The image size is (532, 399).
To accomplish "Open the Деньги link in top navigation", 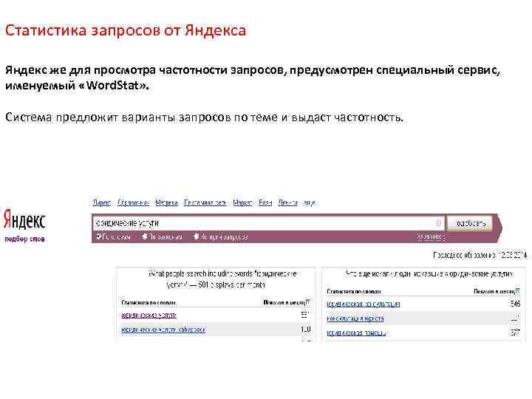I will [287, 202].
